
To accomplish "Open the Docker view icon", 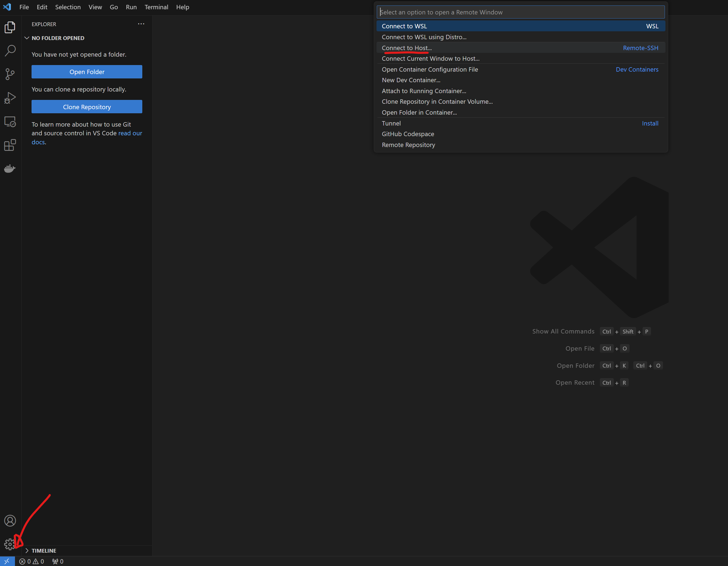I will pyautogui.click(x=10, y=169).
